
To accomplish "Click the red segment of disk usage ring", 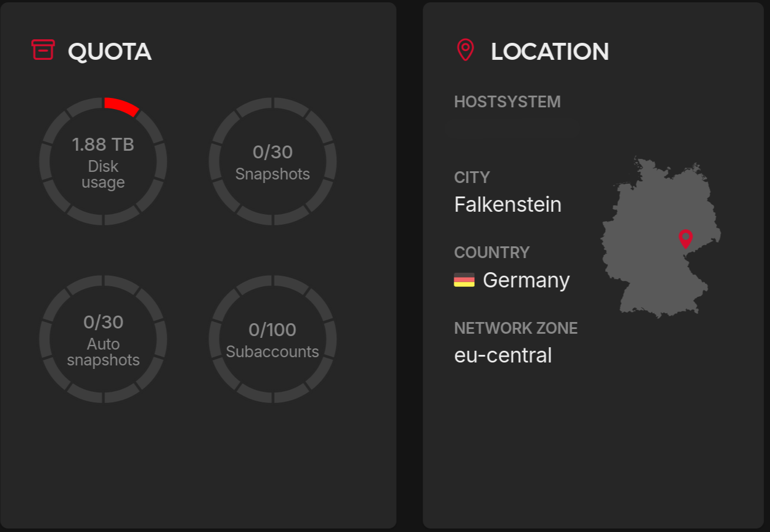I will 121,106.
